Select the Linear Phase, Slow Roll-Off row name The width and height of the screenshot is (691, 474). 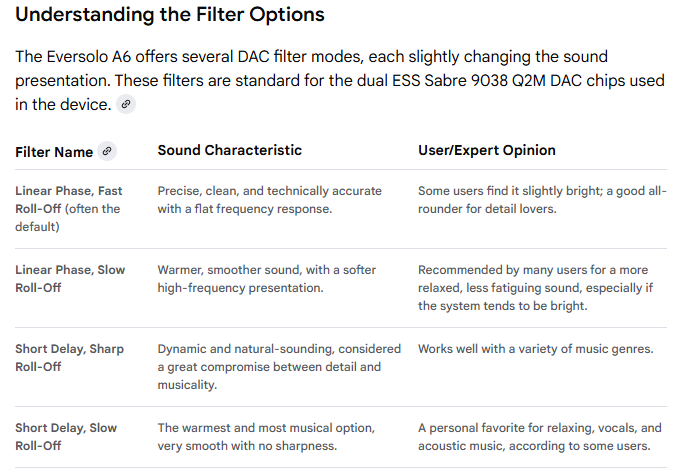click(x=70, y=278)
